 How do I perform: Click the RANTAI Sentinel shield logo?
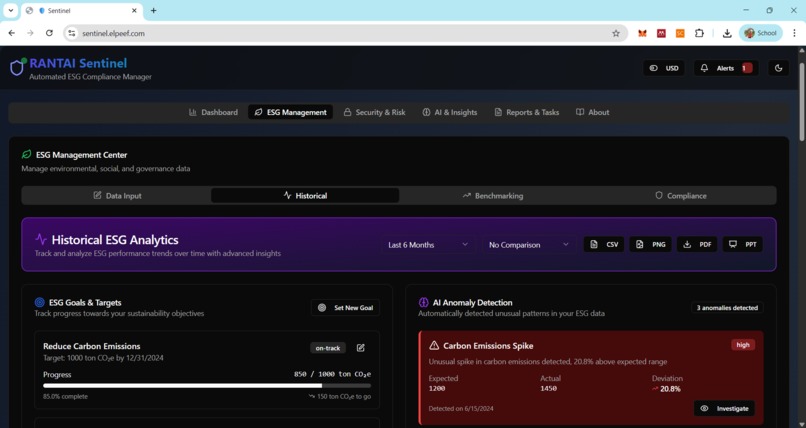17,67
